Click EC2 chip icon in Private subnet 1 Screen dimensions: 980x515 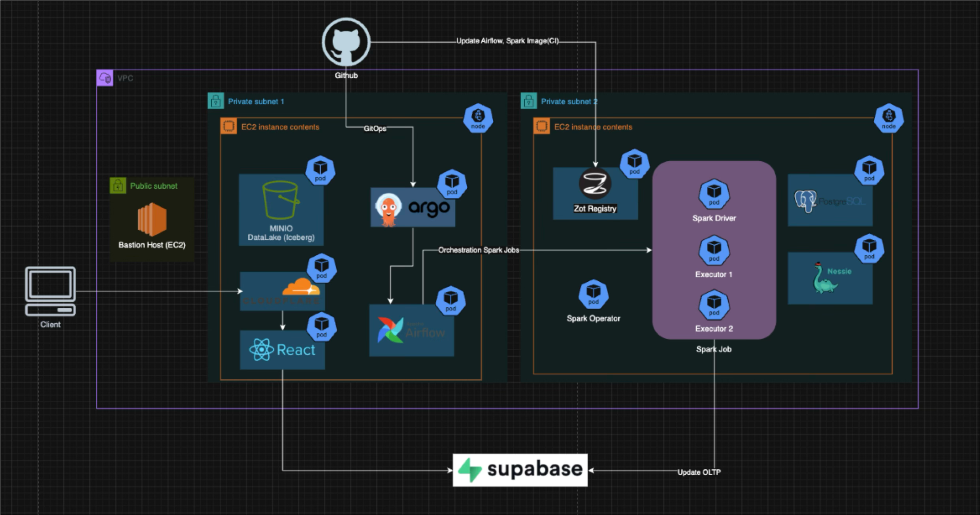(228, 126)
